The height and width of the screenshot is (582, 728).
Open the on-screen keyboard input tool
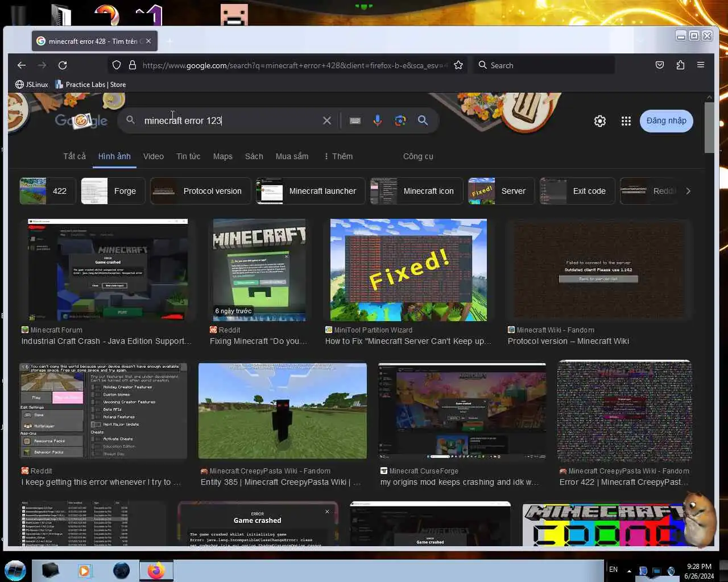point(355,120)
